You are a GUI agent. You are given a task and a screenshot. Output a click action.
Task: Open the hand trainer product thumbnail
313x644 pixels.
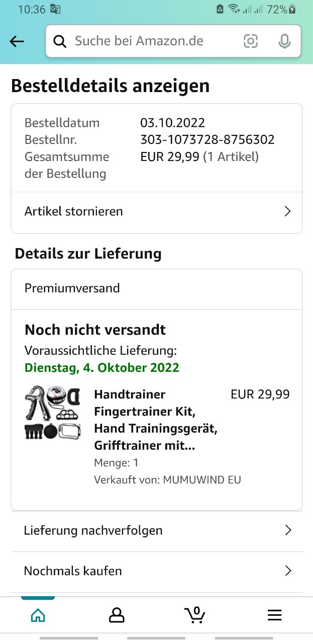tap(53, 413)
